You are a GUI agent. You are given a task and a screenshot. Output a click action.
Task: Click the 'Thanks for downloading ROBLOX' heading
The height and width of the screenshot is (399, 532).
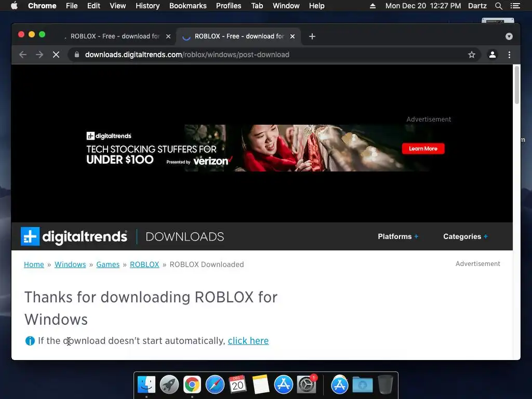(151, 308)
